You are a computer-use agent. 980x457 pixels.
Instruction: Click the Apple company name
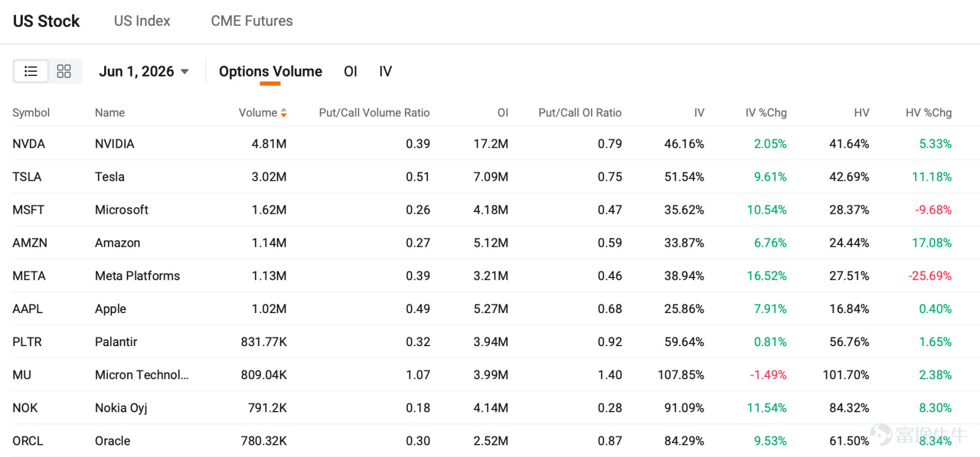coord(110,309)
